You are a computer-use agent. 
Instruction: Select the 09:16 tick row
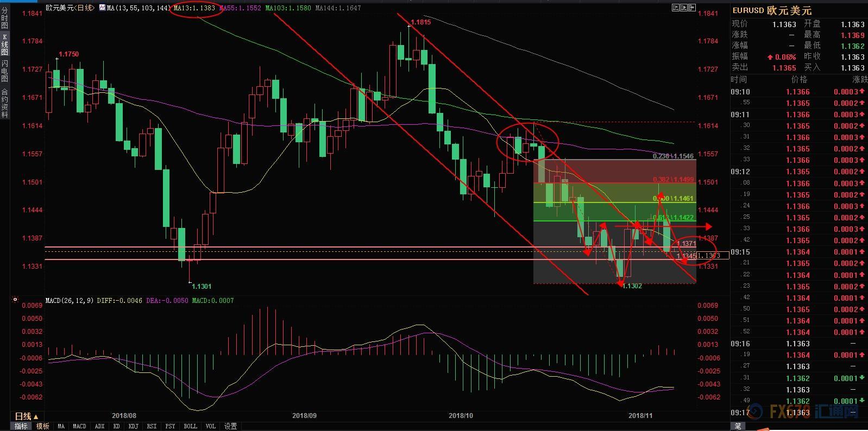click(798, 344)
